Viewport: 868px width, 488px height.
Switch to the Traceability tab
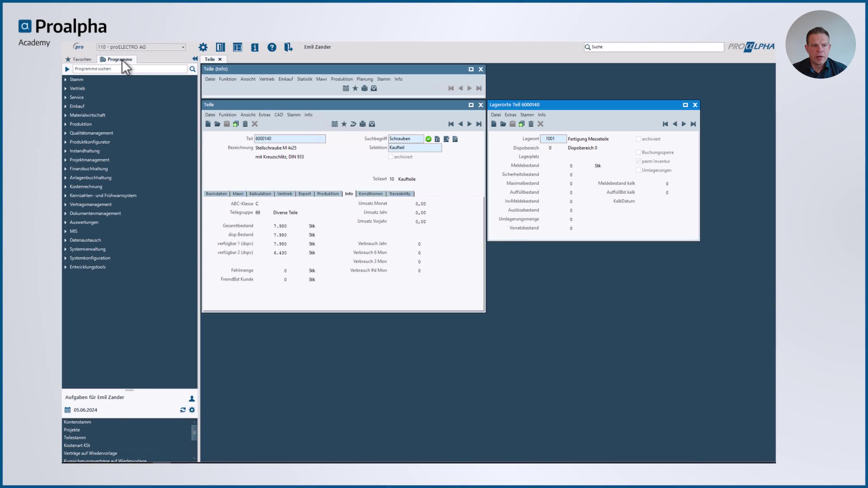[x=400, y=194]
